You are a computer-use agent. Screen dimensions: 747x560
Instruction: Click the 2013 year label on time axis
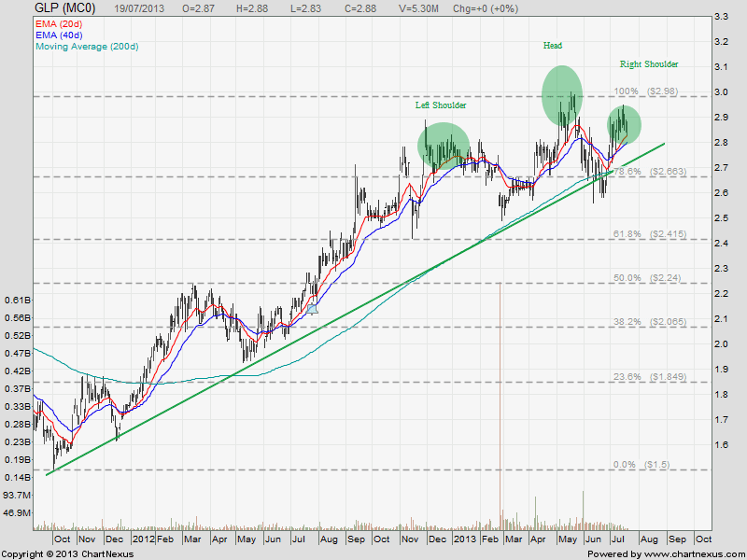(464, 539)
